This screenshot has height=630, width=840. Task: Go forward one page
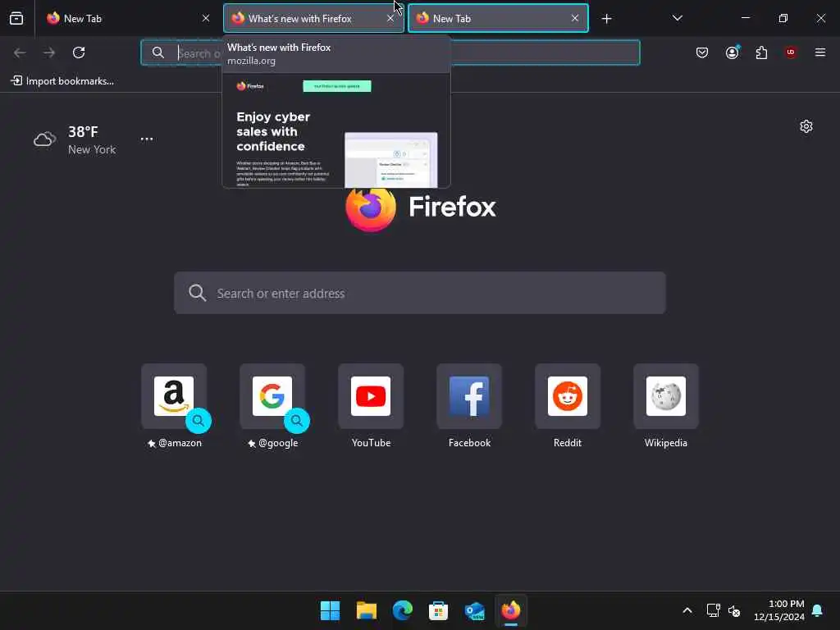click(49, 52)
